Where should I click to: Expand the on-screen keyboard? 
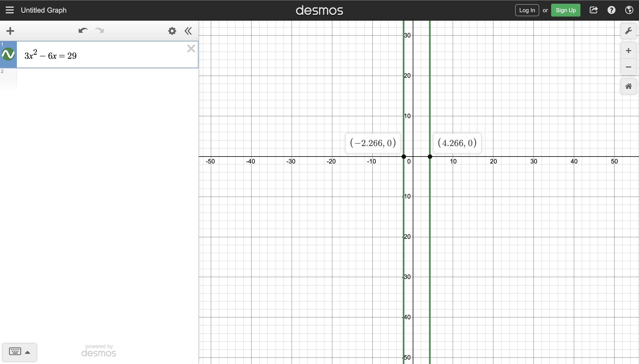tap(20, 352)
